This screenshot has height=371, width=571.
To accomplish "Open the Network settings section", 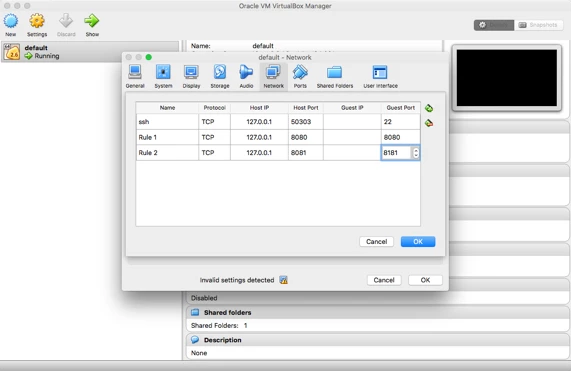I will pyautogui.click(x=273, y=76).
